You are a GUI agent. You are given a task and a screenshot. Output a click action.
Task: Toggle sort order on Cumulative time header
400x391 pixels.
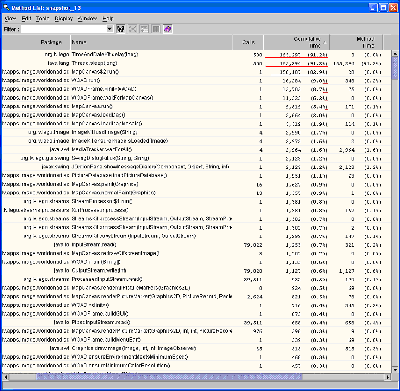click(x=296, y=42)
